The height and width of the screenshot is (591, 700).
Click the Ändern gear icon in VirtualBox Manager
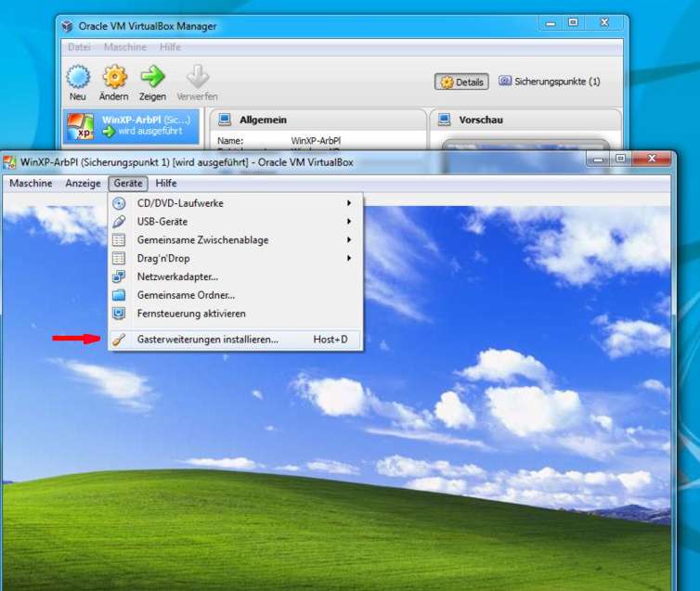[115, 76]
